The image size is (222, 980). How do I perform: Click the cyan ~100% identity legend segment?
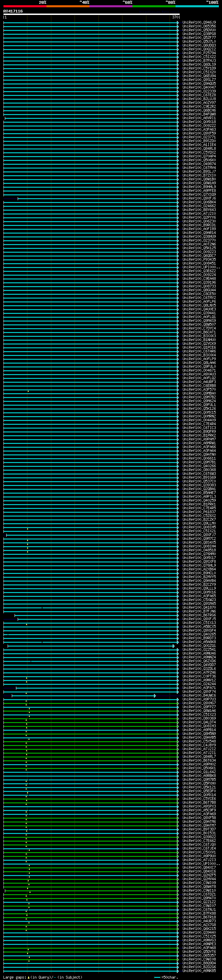click(x=197, y=6)
